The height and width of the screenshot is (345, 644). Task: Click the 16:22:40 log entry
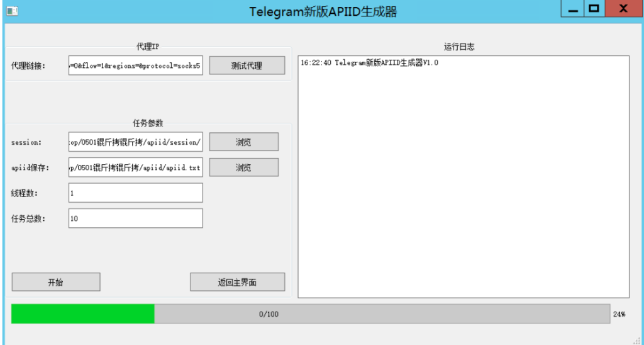coord(369,63)
